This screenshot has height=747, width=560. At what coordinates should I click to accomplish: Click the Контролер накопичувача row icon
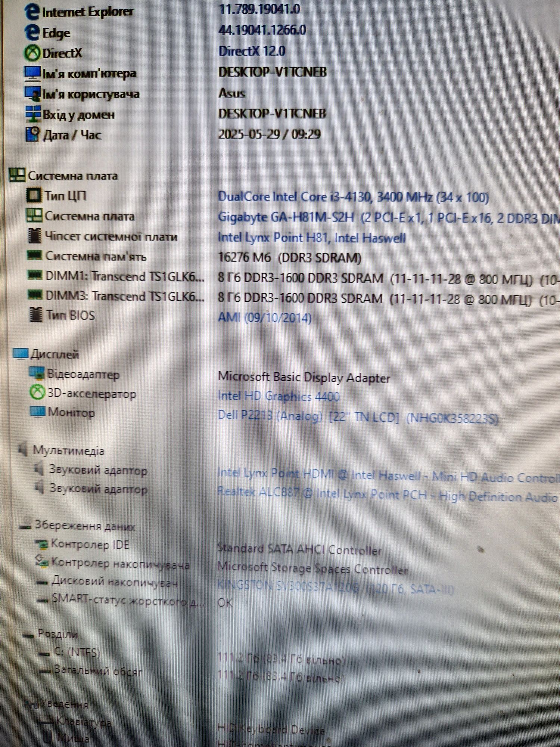42,561
